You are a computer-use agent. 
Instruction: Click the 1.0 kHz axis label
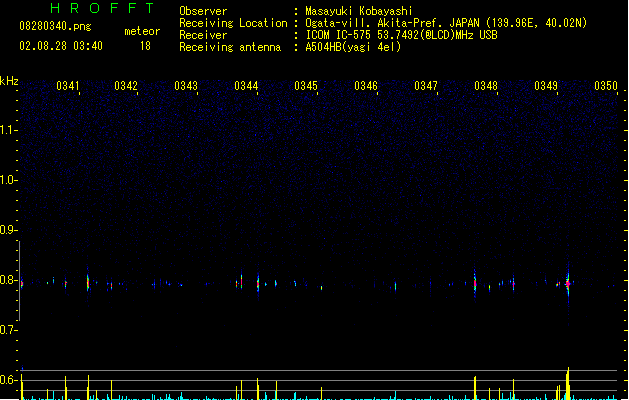8,180
